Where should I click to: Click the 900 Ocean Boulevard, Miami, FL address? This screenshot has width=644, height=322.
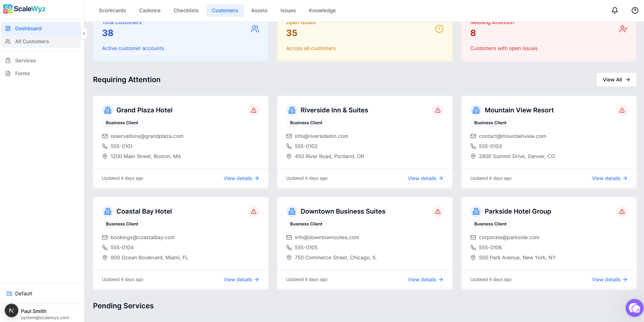150,258
